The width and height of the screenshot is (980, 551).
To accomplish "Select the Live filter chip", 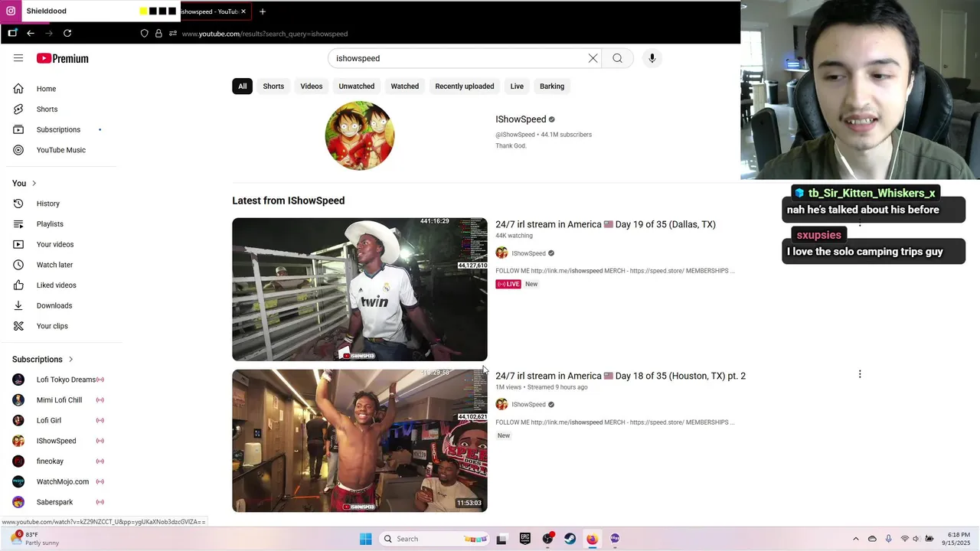I will (517, 86).
